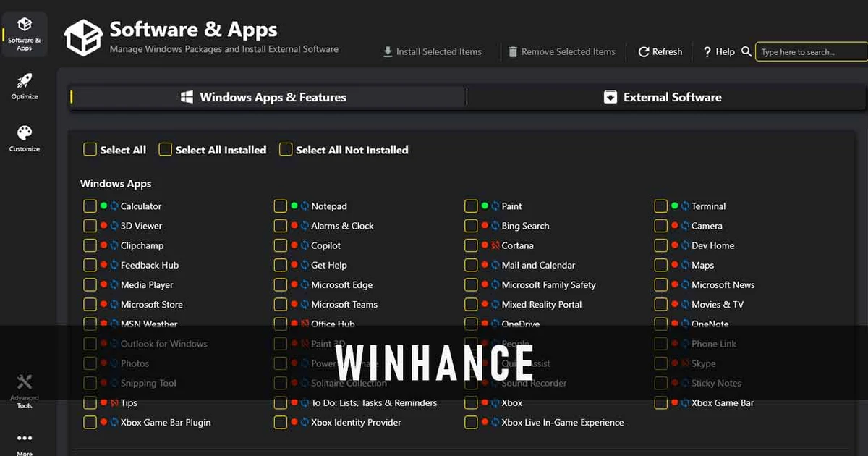Tick the Terminal checkbox
This screenshot has height=456, width=868.
click(x=660, y=206)
